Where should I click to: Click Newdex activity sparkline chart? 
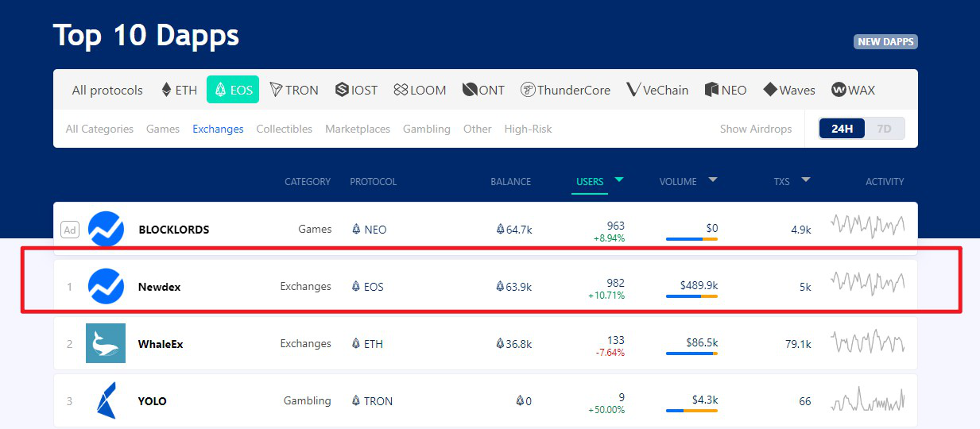click(868, 283)
